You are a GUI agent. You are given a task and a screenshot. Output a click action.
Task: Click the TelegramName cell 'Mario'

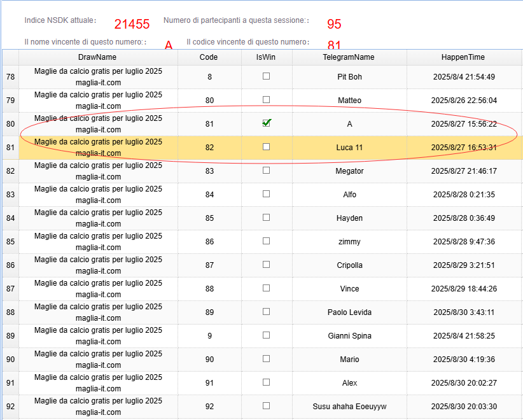click(x=349, y=360)
